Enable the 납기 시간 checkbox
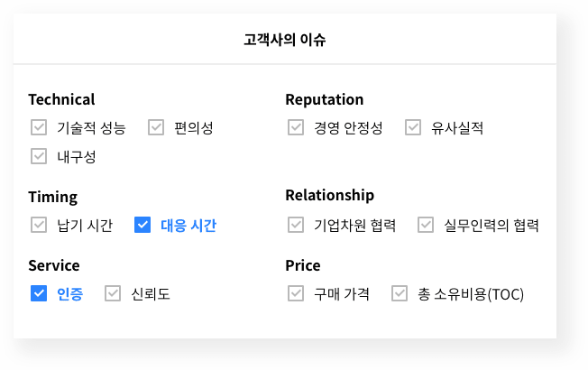Viewport: 588px width, 370px height. pos(39,225)
